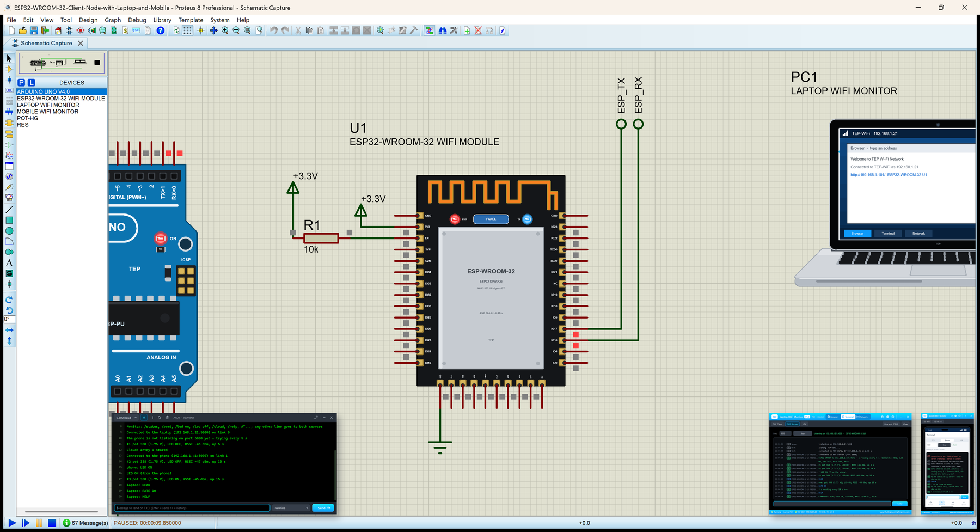
Task: Toggle autoscroll in the serial terminal
Action: [144, 418]
